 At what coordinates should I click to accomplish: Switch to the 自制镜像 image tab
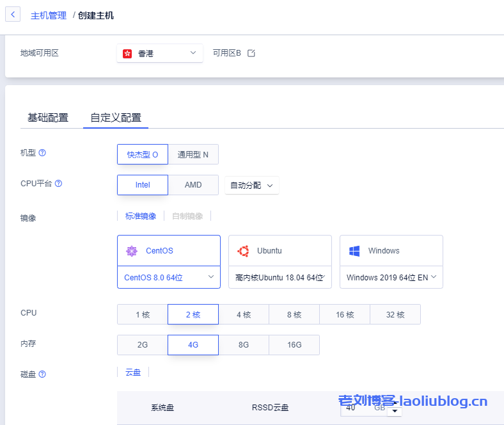[x=187, y=216]
